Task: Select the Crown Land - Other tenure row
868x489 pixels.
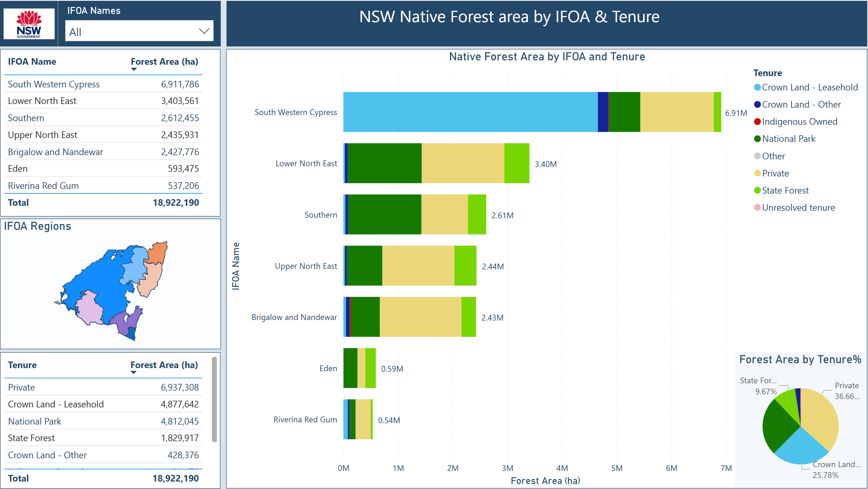Action: (103, 455)
